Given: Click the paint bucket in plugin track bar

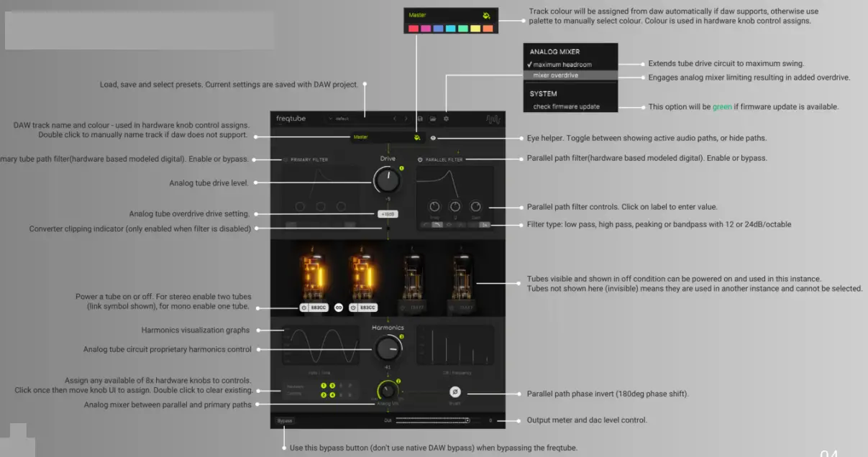Looking at the screenshot, I should coord(417,137).
